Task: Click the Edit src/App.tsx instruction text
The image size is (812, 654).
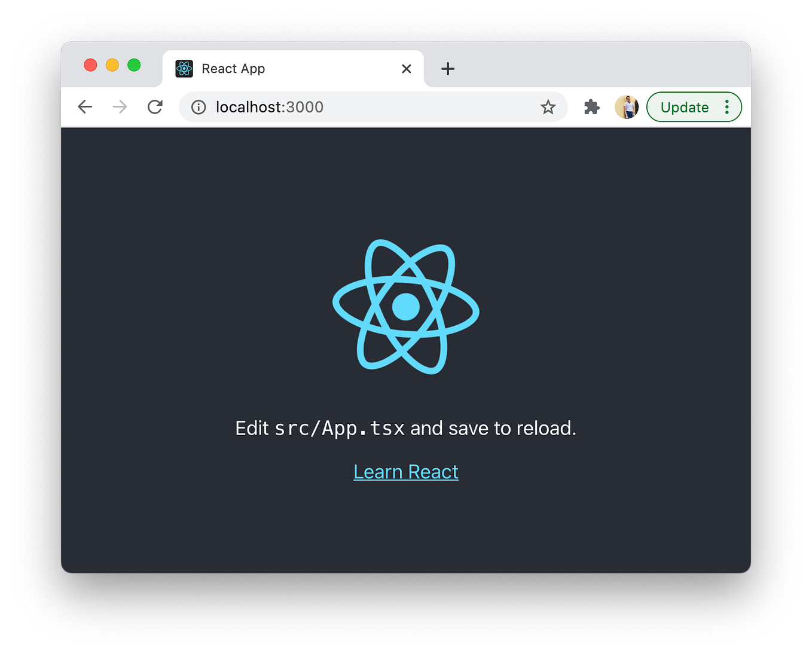Action: pyautogui.click(x=405, y=428)
